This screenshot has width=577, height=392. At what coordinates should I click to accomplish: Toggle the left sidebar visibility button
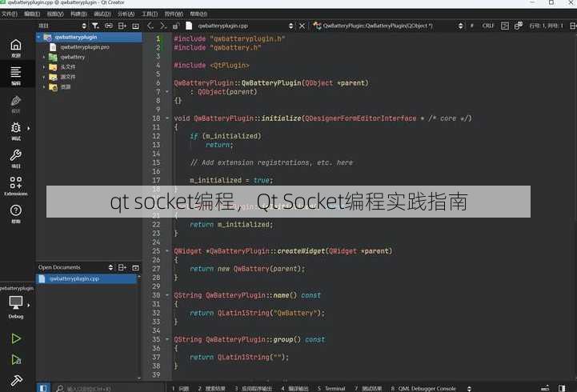[43, 388]
